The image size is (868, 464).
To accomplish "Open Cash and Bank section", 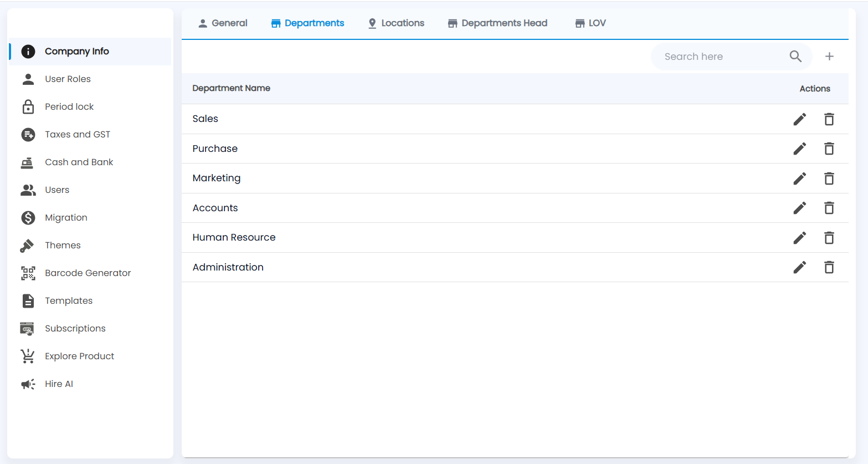I will [x=90, y=162].
